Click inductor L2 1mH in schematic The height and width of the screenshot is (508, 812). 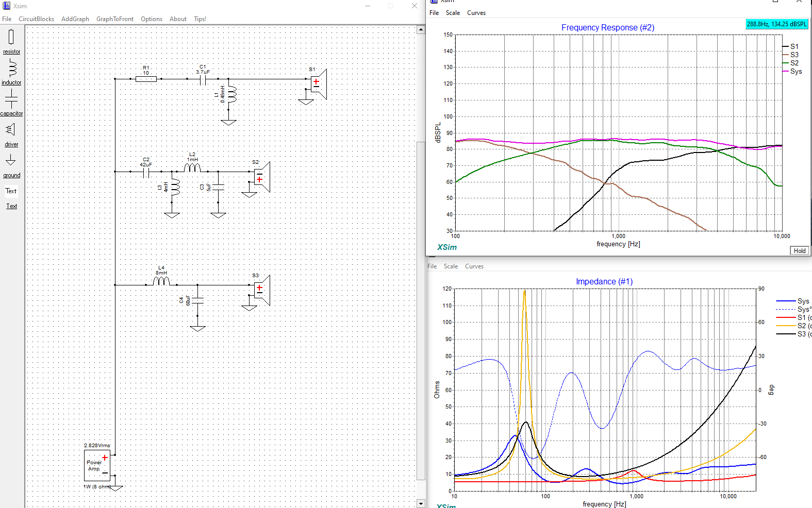pos(192,168)
